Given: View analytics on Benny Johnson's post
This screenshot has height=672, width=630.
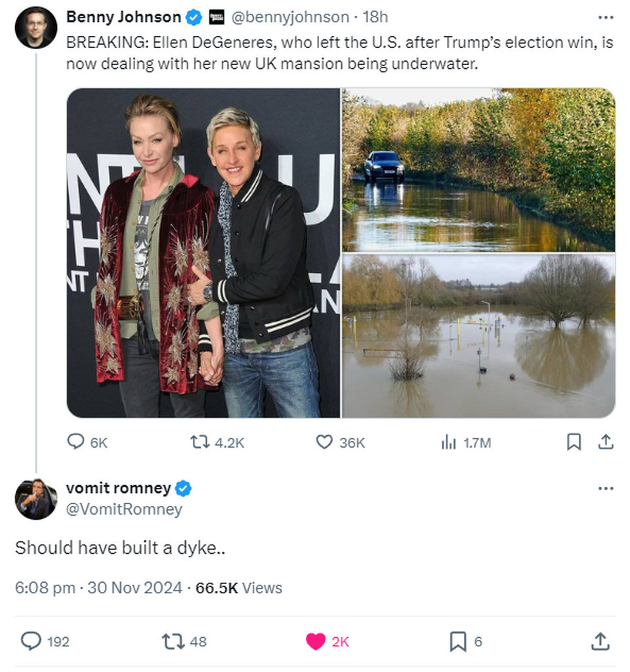Looking at the screenshot, I should click(449, 443).
